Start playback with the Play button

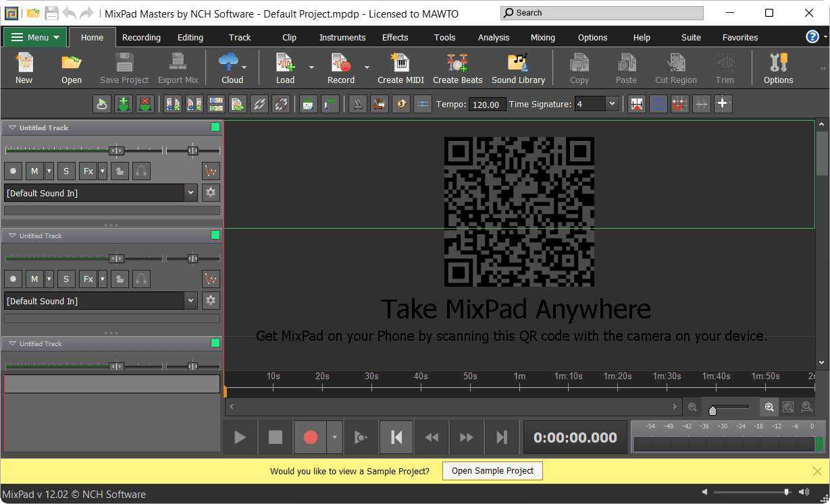[x=240, y=437]
